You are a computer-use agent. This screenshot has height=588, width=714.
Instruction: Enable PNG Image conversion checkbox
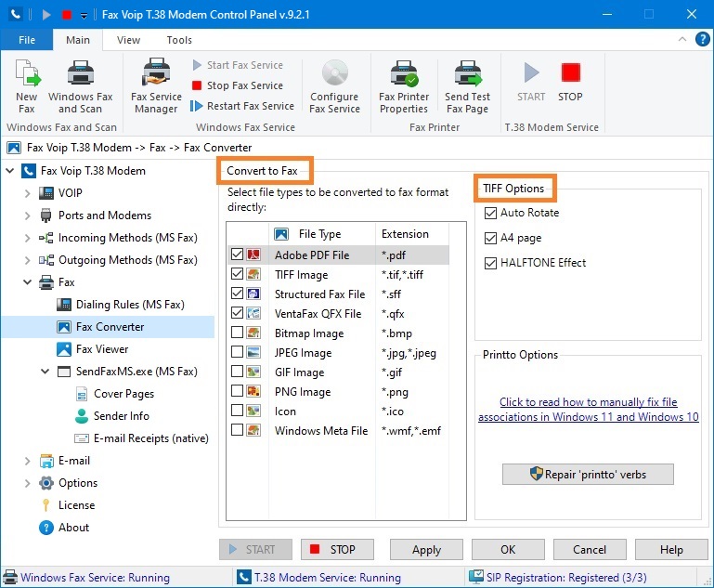pyautogui.click(x=237, y=391)
